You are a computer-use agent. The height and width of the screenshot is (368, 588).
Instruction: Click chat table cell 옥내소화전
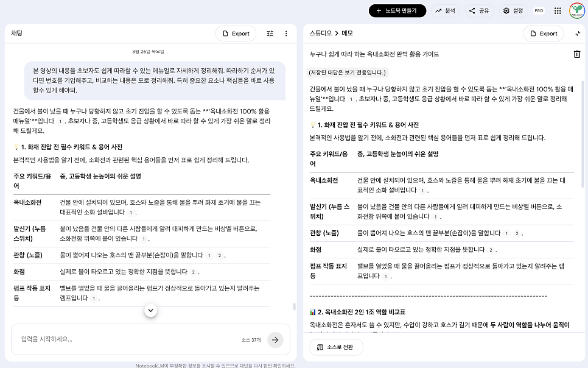pos(27,202)
